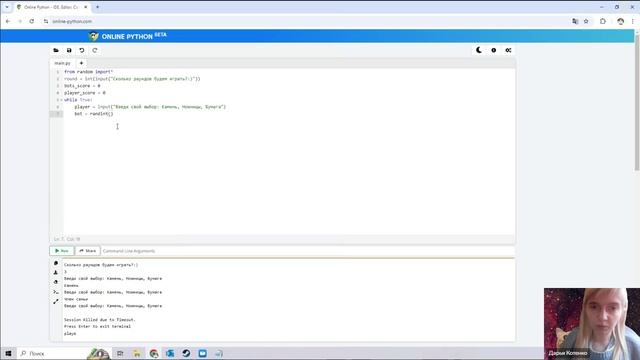
Task: Add a new file tab with plus button
Action: 81,63
